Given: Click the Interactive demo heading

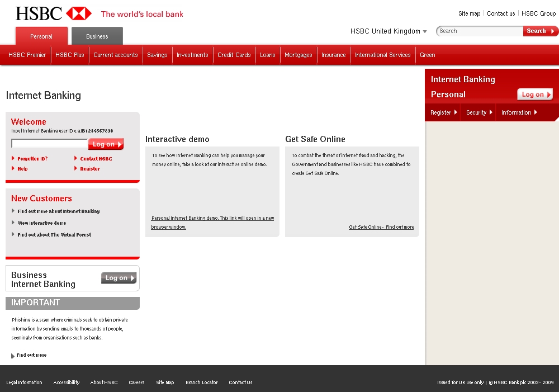Looking at the screenshot, I should (177, 139).
